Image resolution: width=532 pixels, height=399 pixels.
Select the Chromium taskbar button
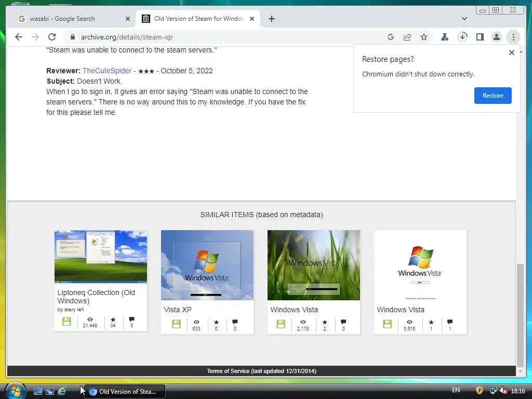pos(124,392)
